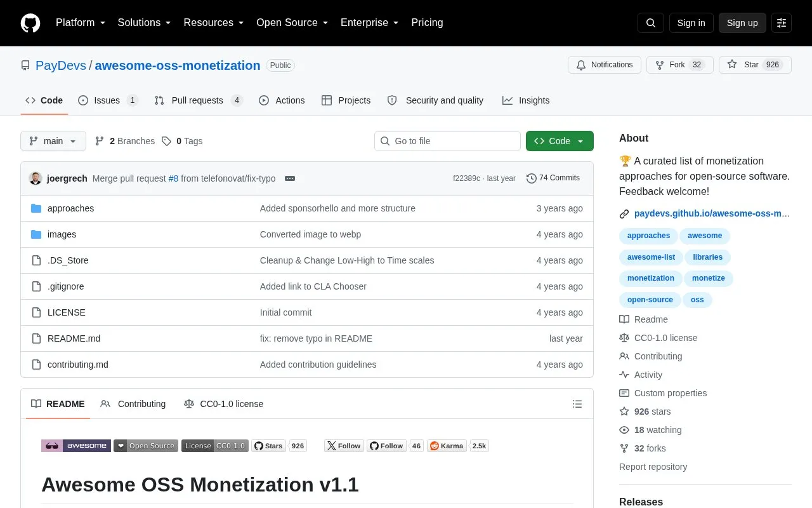Click the images folder icon
Image resolution: width=812 pixels, height=508 pixels.
(x=36, y=234)
